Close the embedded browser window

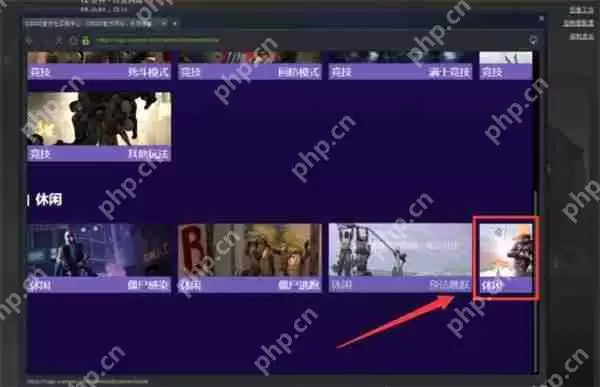coord(541,18)
